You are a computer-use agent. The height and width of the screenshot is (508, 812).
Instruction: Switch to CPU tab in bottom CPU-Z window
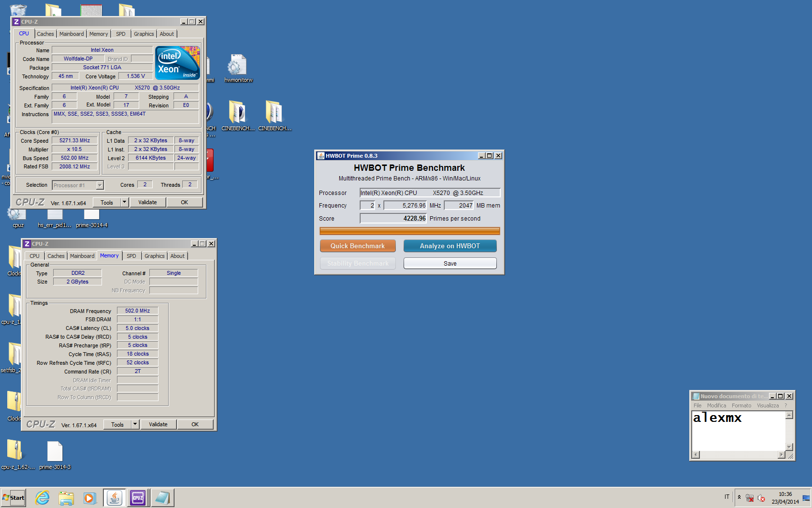point(35,256)
